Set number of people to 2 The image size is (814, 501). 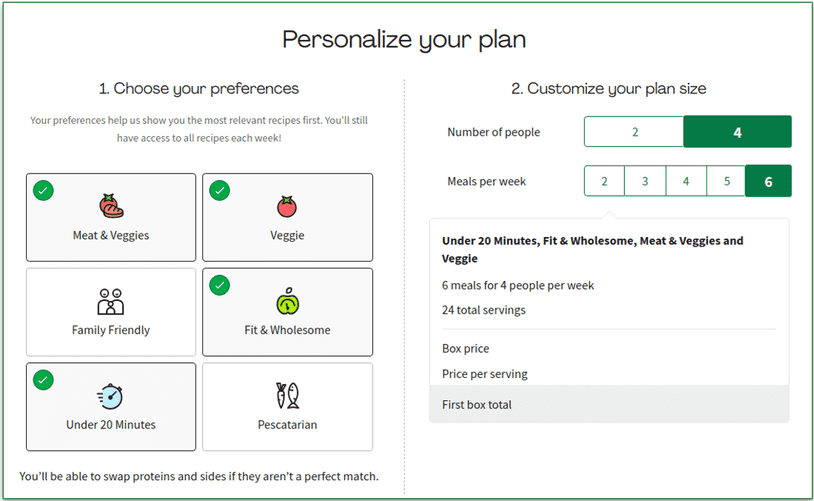pos(634,132)
